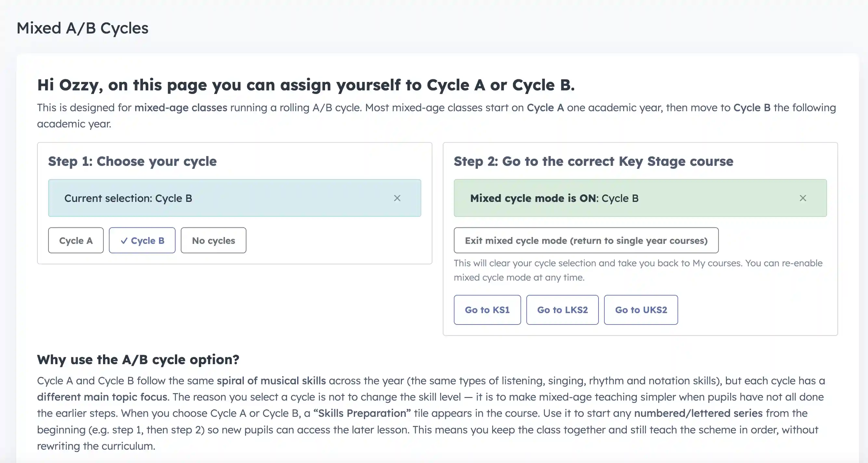Go to KS1 course
Image resolution: width=868 pixels, height=463 pixels.
[487, 310]
